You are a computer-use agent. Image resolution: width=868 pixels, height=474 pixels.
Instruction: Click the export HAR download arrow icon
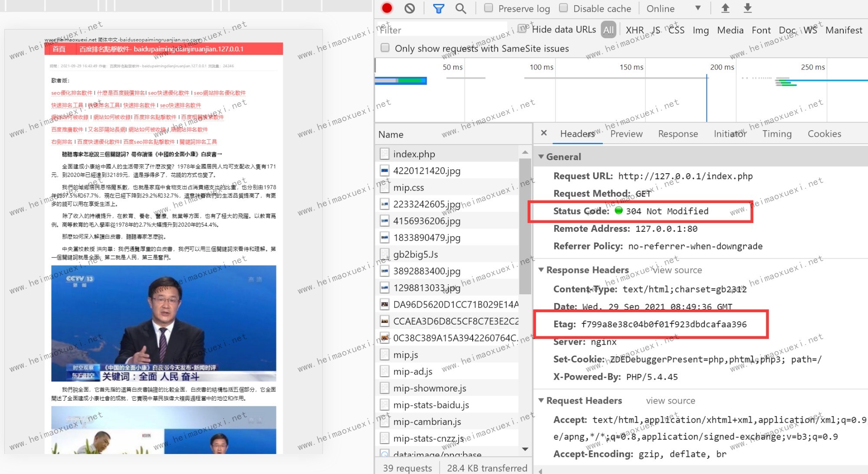point(747,8)
